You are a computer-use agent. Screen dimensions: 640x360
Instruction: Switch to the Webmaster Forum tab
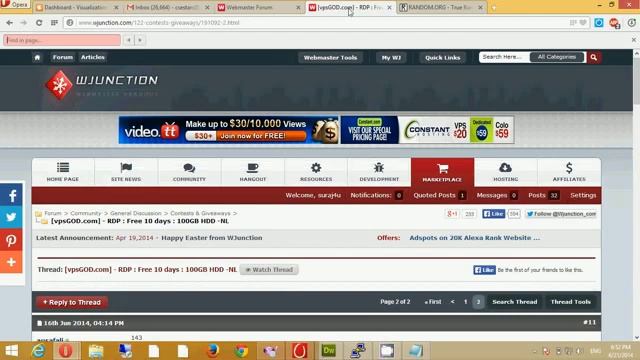click(259, 7)
